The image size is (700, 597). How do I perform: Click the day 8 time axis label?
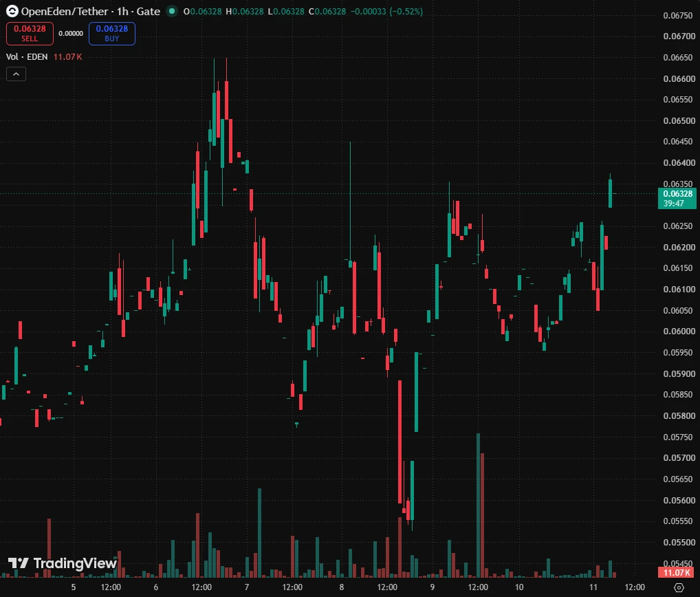point(342,587)
